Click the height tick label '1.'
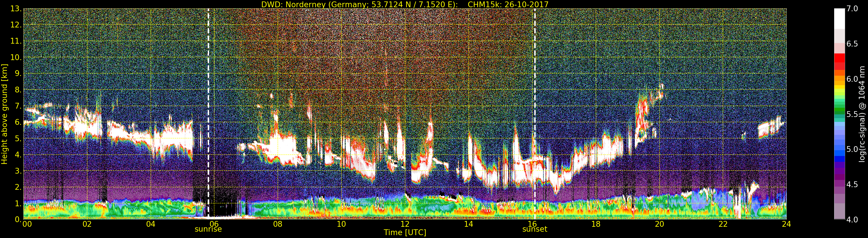 pyautogui.click(x=18, y=203)
